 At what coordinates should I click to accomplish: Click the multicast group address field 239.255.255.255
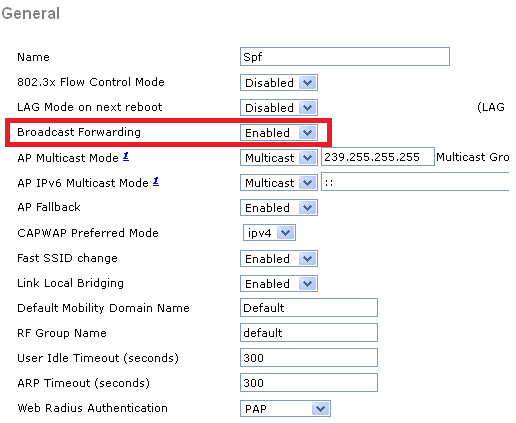pyautogui.click(x=378, y=157)
